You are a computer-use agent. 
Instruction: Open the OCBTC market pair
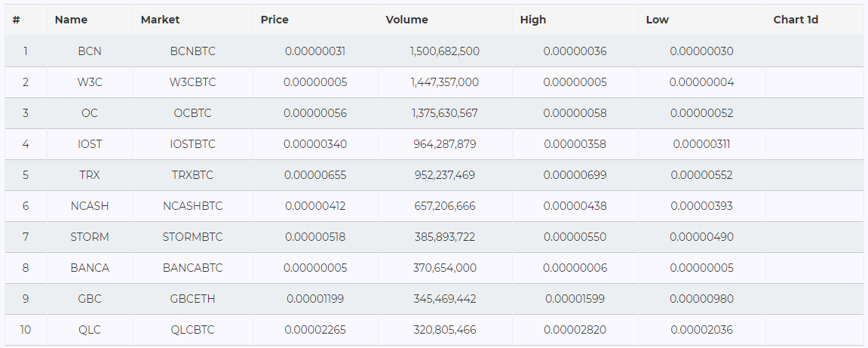tap(192, 113)
